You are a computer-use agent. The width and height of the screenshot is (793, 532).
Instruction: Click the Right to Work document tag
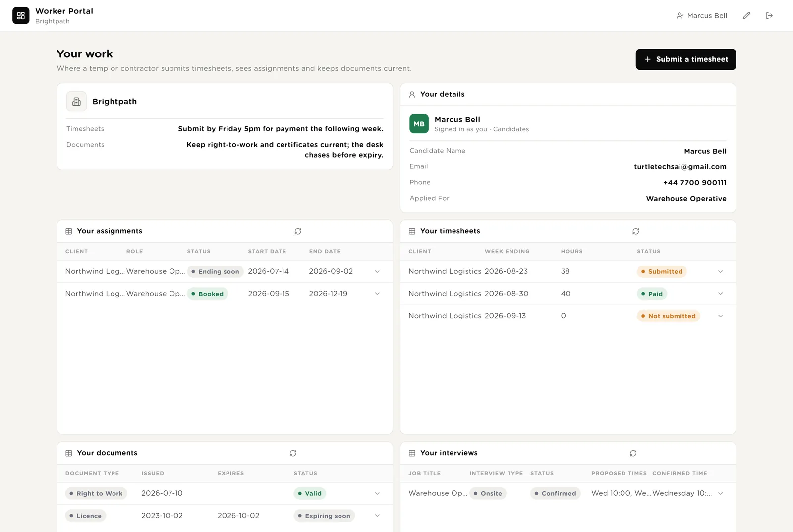(96, 494)
